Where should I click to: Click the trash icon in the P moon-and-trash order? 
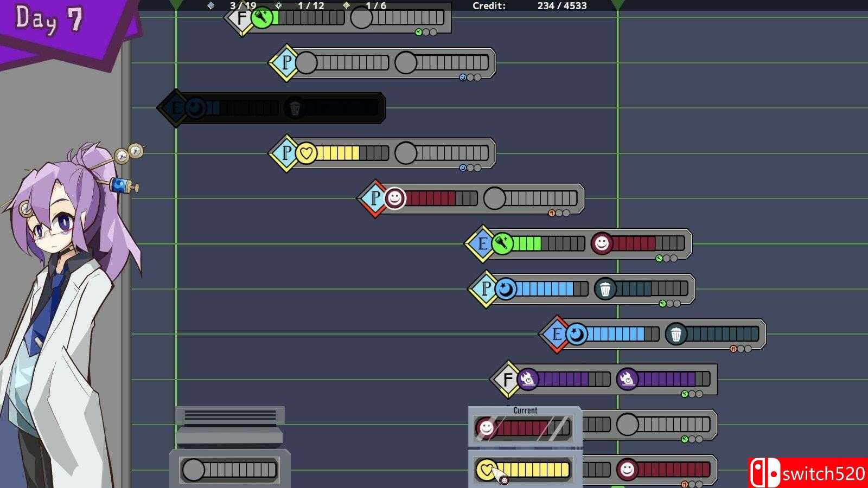point(605,289)
